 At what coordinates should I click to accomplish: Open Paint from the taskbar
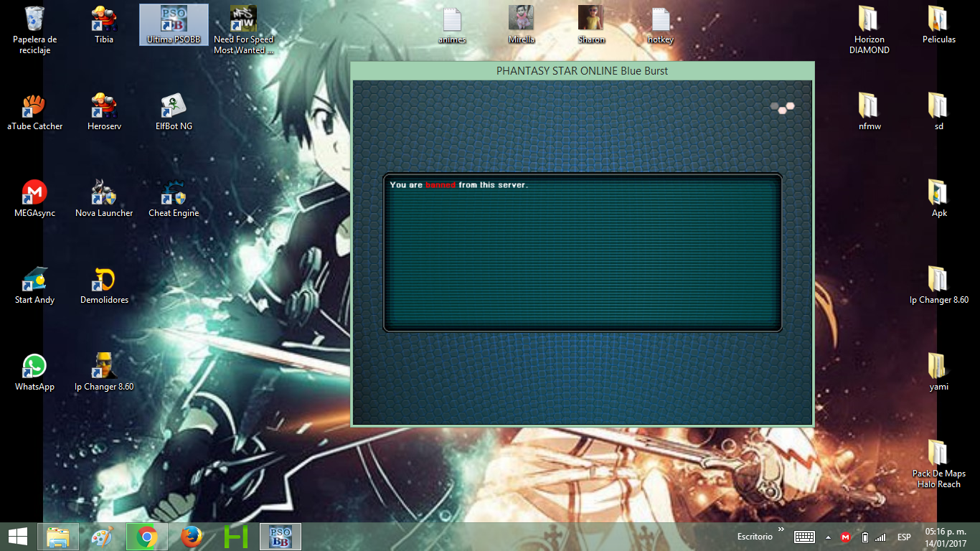point(103,536)
